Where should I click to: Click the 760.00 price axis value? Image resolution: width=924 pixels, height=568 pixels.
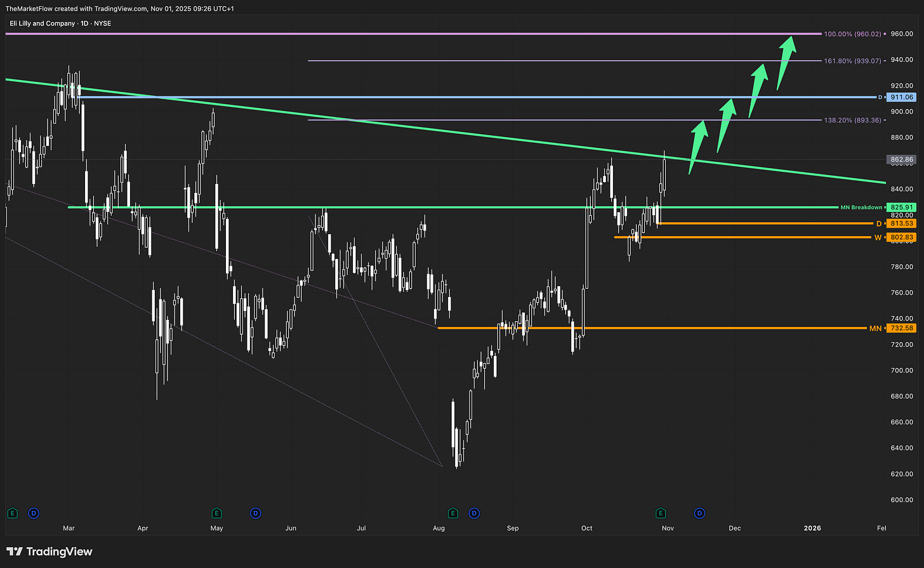902,293
